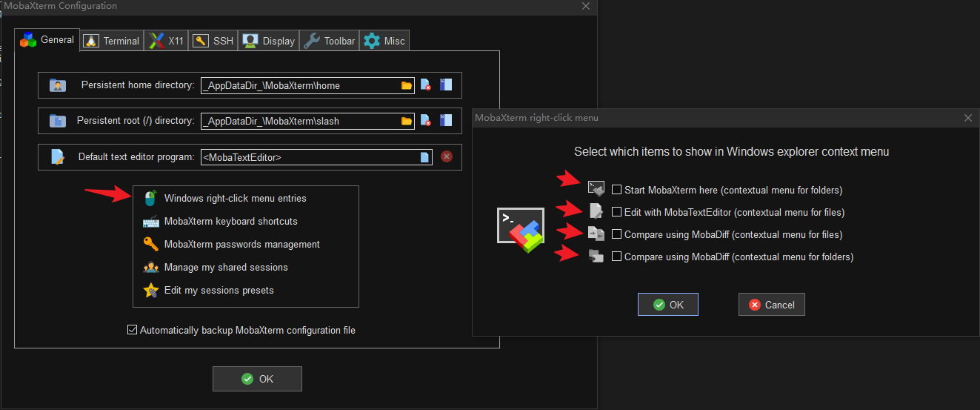Click the people icon for shared sessions
This screenshot has height=410, width=980.
[x=151, y=268]
